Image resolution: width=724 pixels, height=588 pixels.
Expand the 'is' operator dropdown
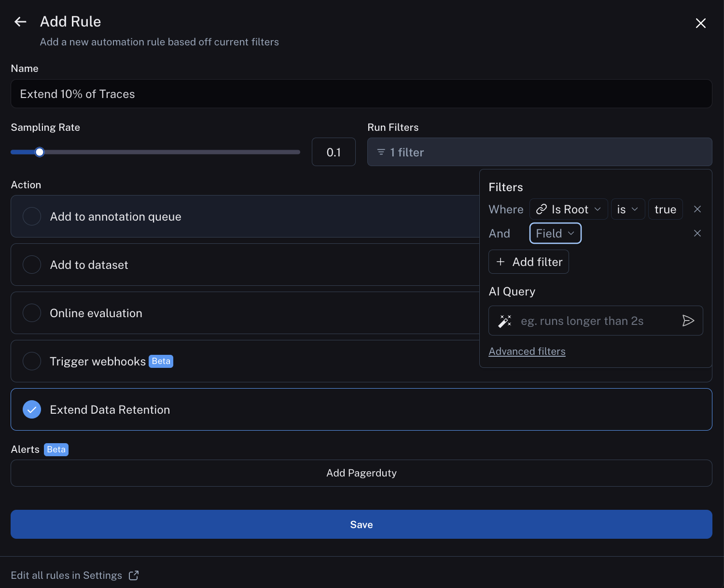point(627,209)
